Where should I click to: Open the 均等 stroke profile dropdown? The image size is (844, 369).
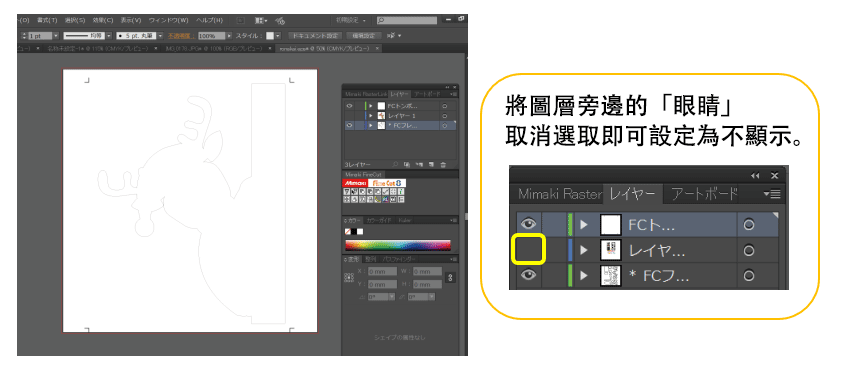coord(108,36)
